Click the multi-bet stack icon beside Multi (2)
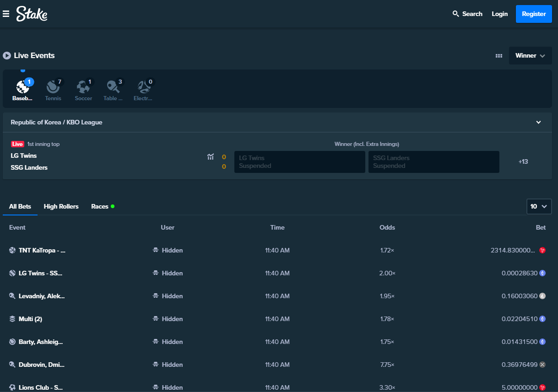The height and width of the screenshot is (392, 558). coord(12,319)
